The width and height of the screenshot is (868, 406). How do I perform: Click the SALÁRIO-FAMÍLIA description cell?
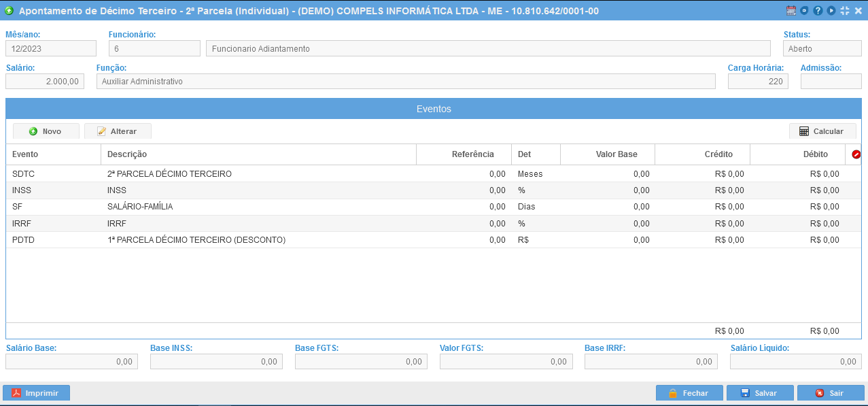click(x=258, y=207)
